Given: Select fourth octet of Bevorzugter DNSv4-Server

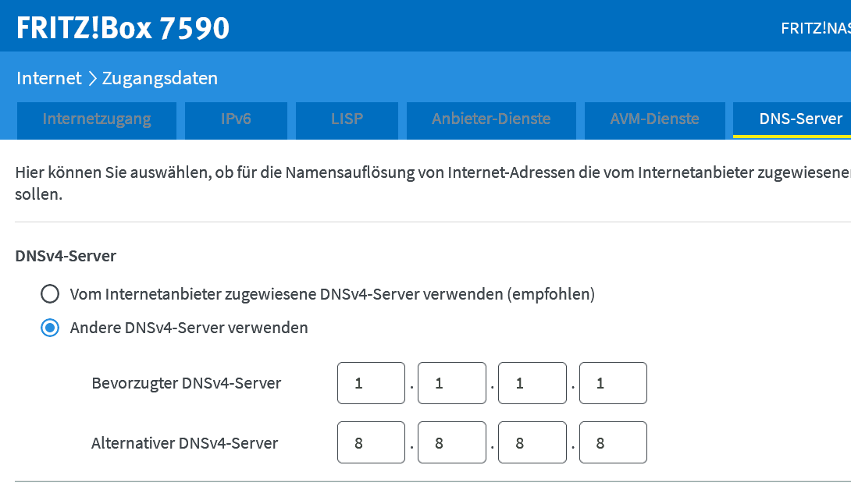Looking at the screenshot, I should pos(613,383).
